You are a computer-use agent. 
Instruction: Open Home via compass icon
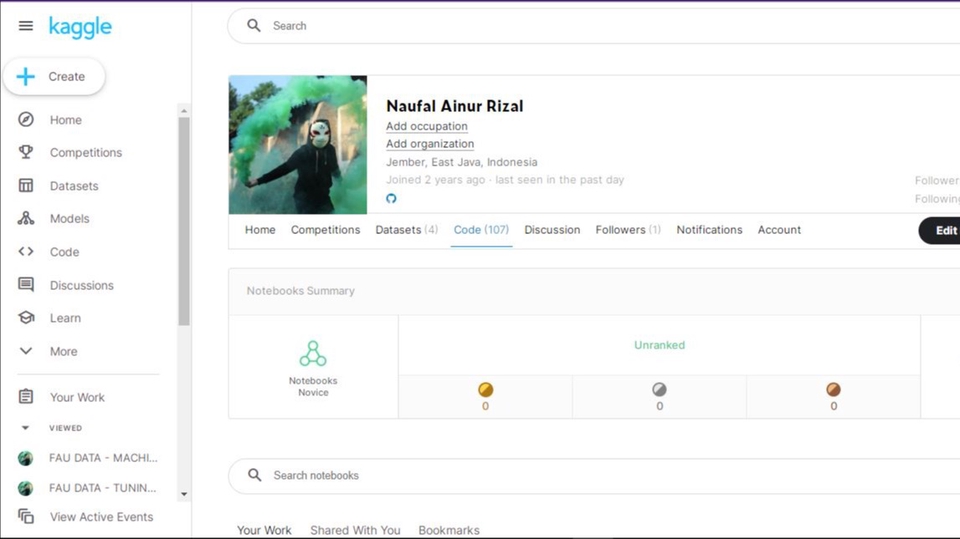click(x=26, y=119)
